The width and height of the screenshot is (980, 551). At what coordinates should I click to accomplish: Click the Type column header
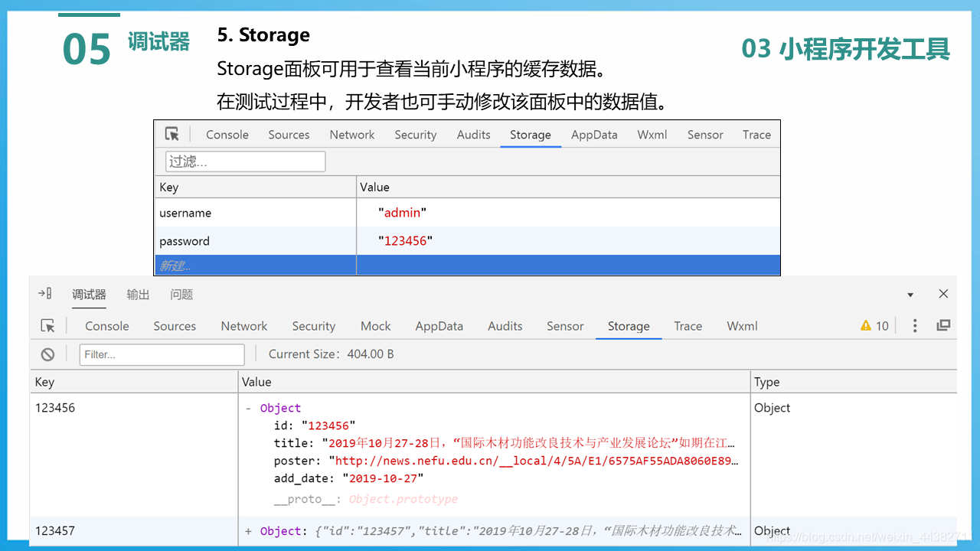click(x=854, y=382)
